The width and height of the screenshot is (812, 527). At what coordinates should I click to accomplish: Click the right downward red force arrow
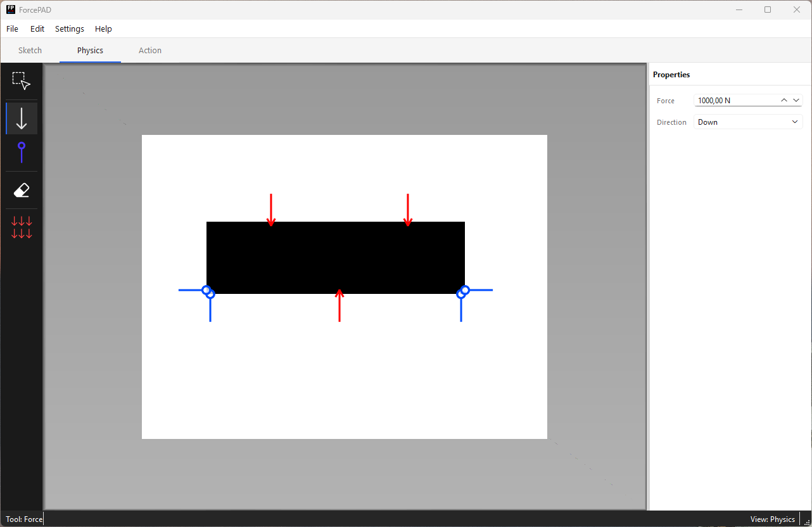point(408,210)
